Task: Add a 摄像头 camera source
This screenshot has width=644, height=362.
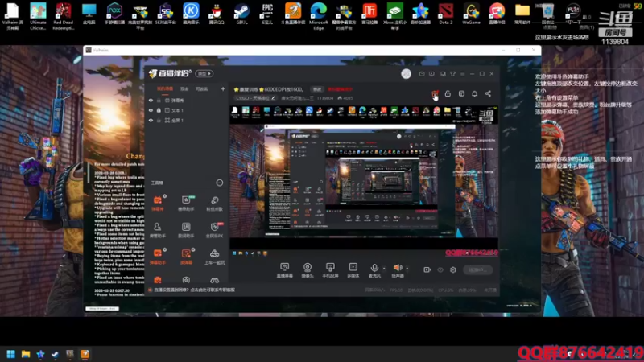Action: tap(308, 270)
